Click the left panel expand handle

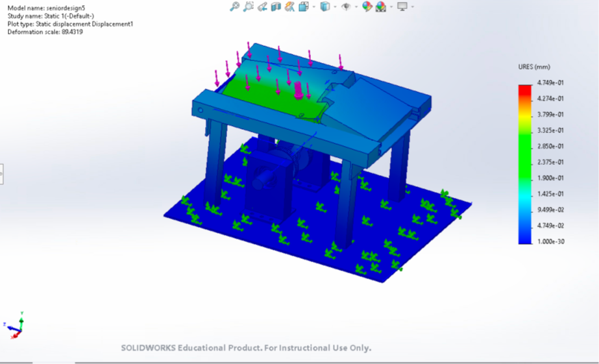[x=1, y=174]
